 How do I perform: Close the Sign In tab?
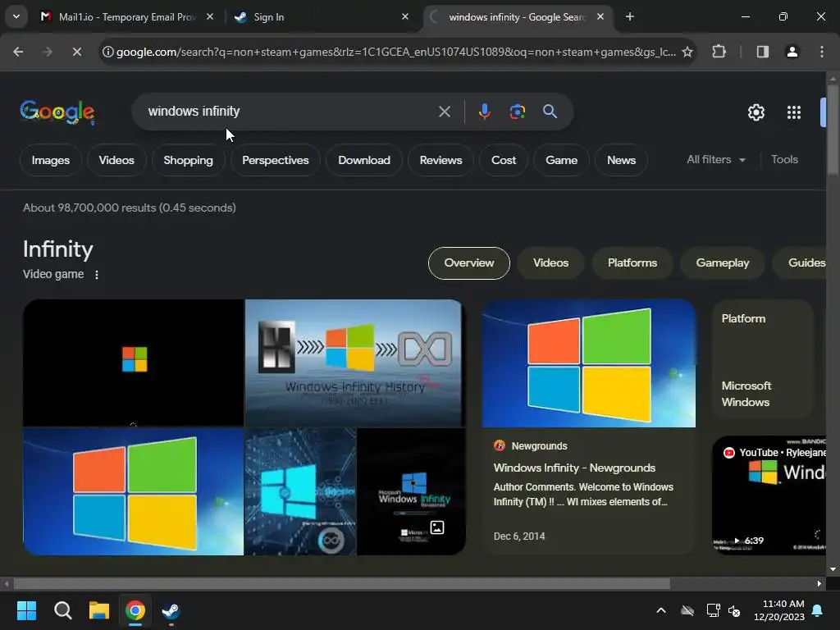[x=405, y=17]
